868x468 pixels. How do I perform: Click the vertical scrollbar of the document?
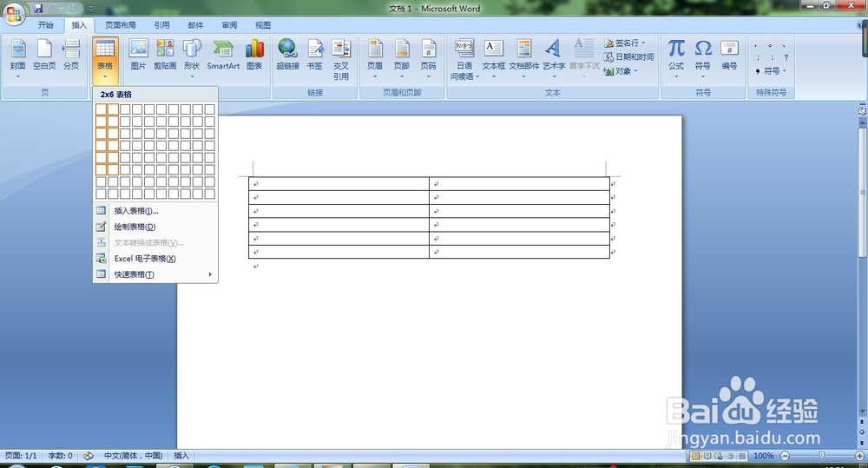862,192
